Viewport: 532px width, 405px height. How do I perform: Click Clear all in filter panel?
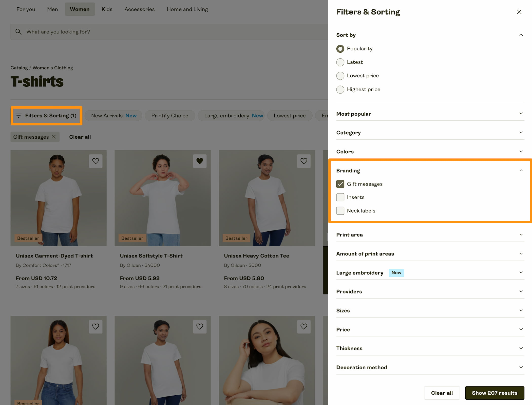[442, 393]
